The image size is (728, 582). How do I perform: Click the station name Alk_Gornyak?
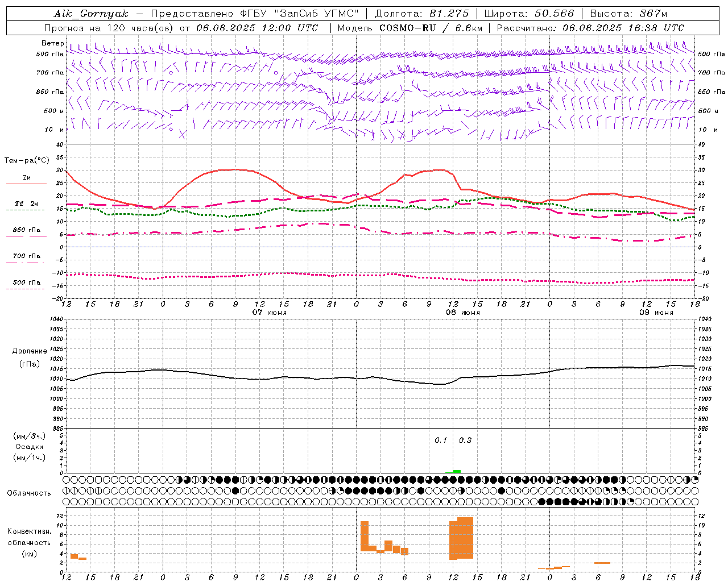point(91,14)
